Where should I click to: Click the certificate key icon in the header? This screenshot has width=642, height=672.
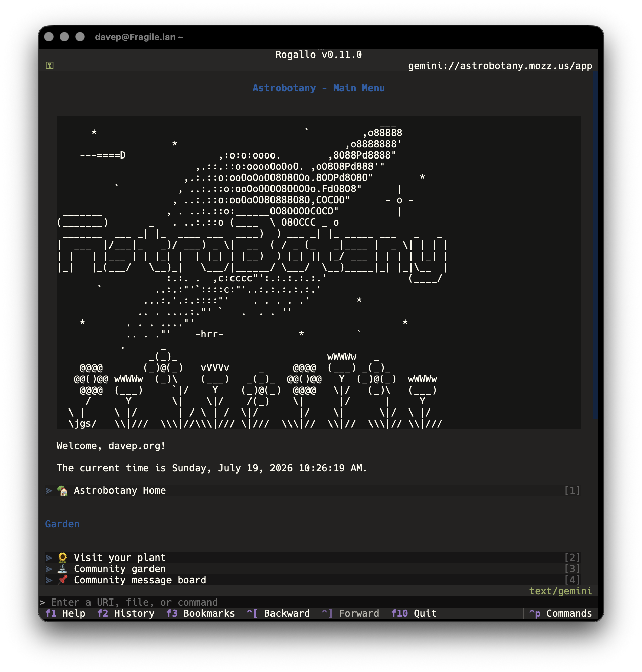pos(49,65)
